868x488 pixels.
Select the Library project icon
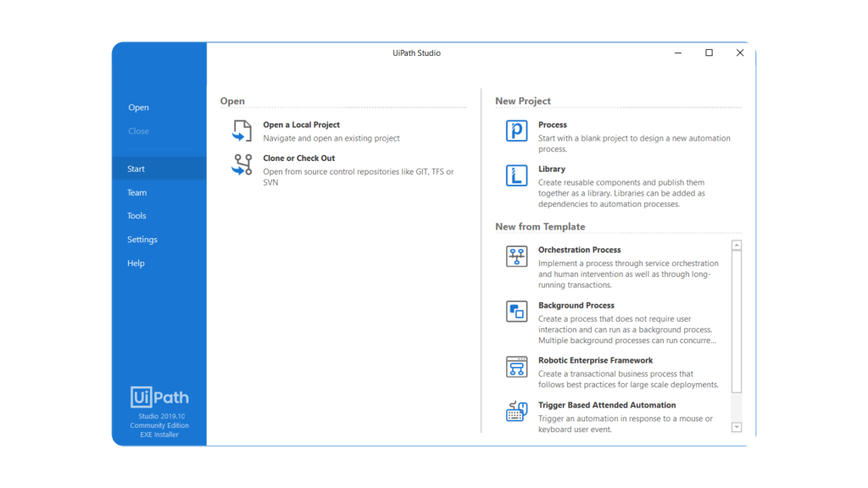[516, 175]
